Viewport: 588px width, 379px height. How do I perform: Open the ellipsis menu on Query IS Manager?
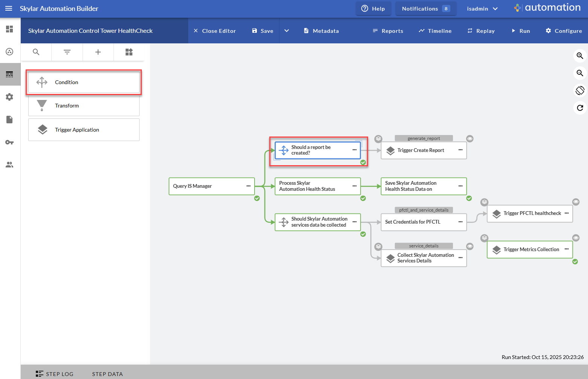(249, 186)
